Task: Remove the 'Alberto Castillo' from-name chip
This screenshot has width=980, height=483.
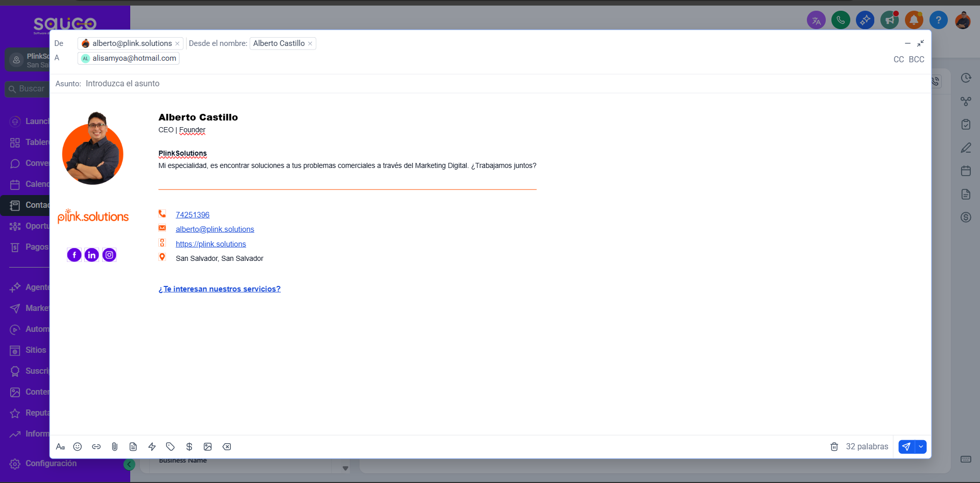Action: click(x=310, y=43)
